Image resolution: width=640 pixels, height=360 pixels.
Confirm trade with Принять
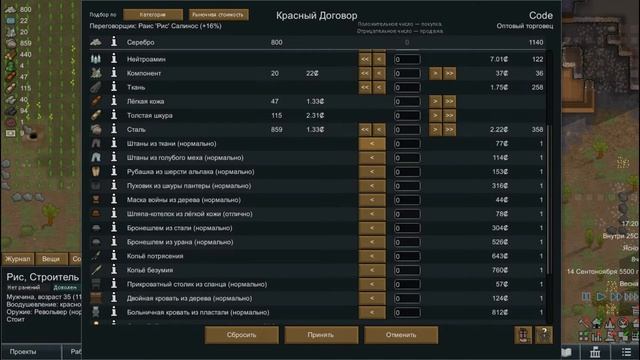(321, 335)
